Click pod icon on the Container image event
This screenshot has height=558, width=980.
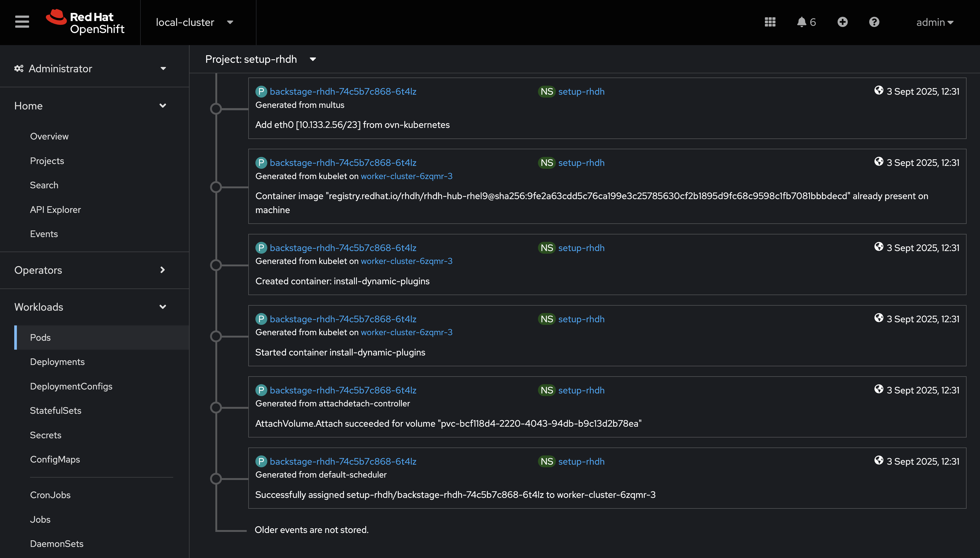tap(261, 163)
